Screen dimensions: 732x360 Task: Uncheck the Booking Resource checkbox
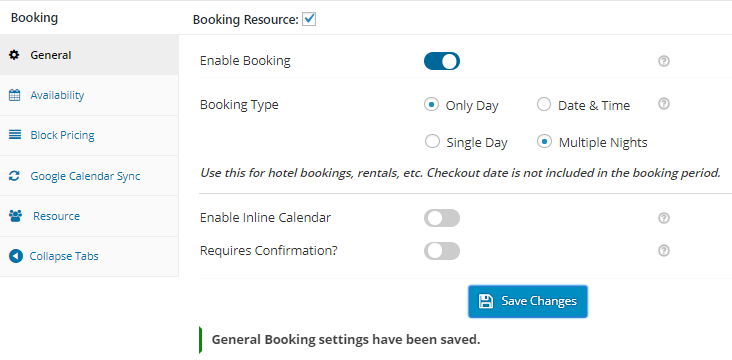309,19
